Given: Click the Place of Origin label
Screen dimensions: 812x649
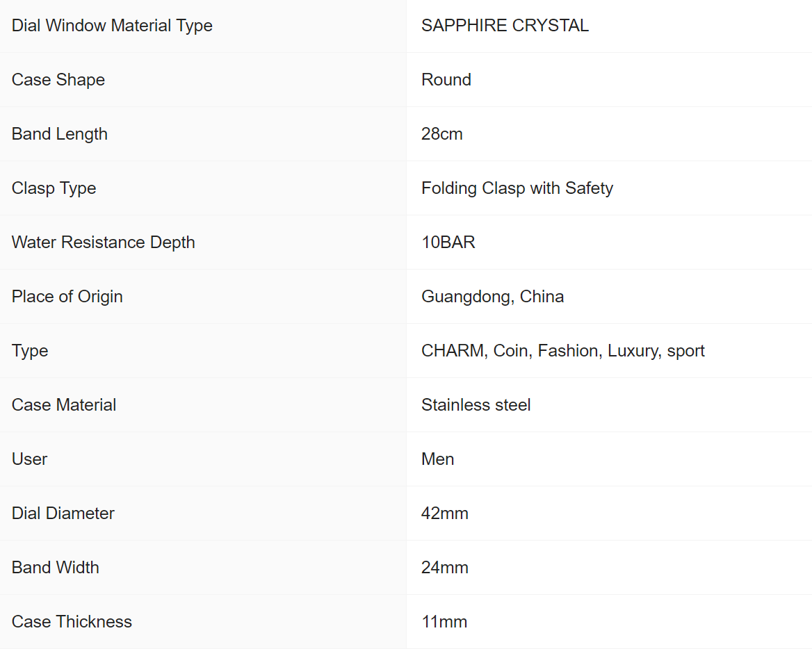Looking at the screenshot, I should [67, 297].
